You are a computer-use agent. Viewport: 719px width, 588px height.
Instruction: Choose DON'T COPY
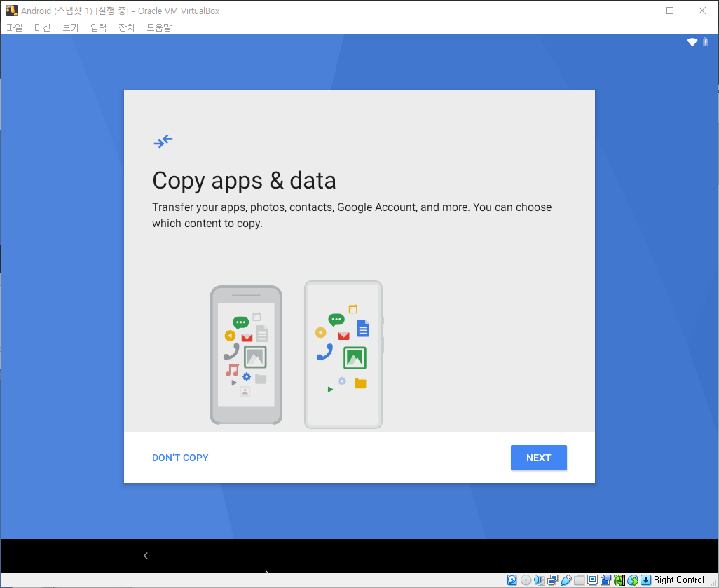180,458
